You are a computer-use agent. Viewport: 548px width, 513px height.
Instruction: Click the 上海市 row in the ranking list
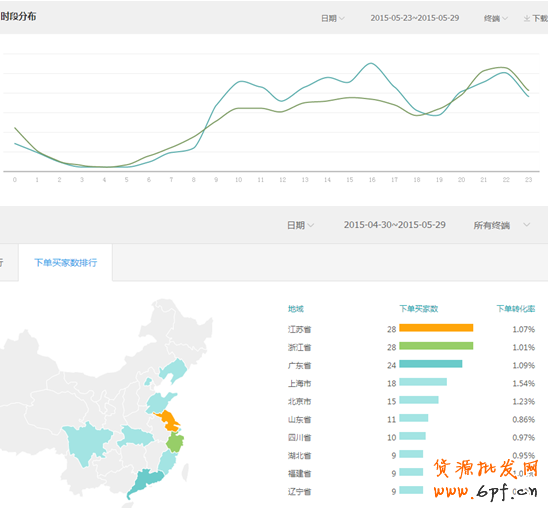pyautogui.click(x=411, y=383)
